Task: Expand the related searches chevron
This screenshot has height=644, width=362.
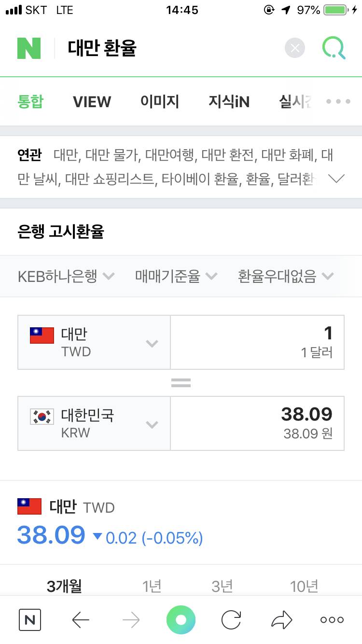Action: pyautogui.click(x=336, y=179)
